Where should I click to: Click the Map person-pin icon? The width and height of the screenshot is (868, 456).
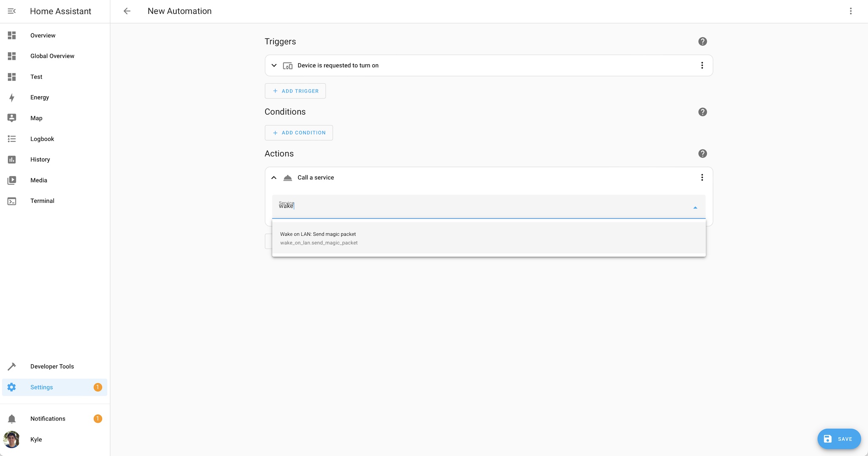[12, 118]
